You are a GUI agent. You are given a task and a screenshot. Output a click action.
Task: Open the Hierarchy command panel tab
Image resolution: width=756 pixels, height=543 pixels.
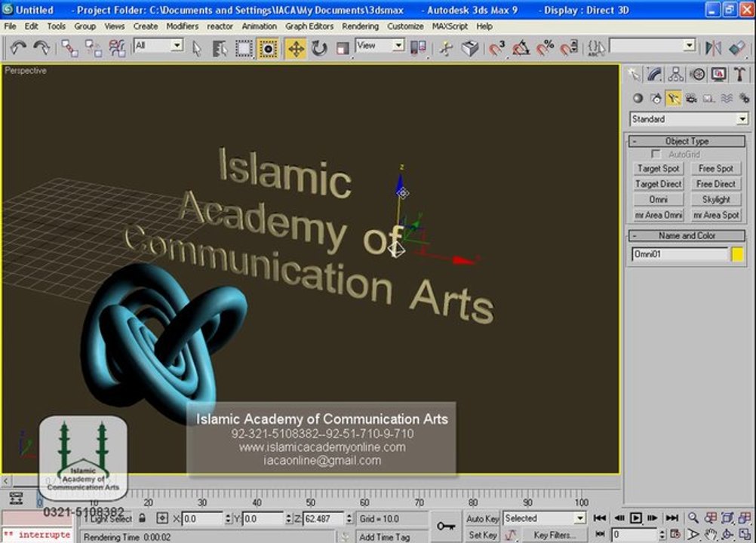(675, 75)
